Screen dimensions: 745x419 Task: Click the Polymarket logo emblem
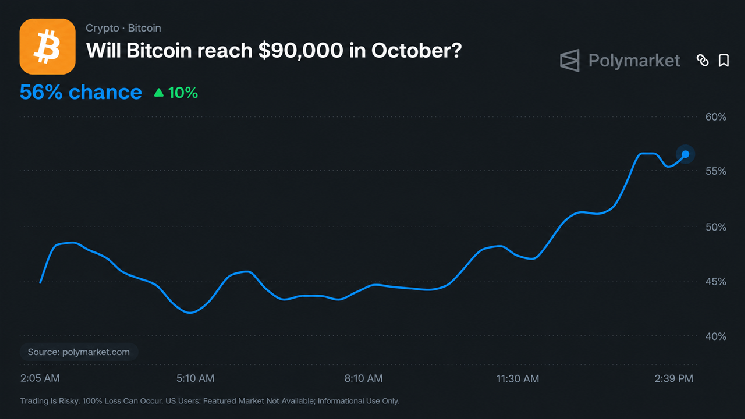[x=570, y=61]
